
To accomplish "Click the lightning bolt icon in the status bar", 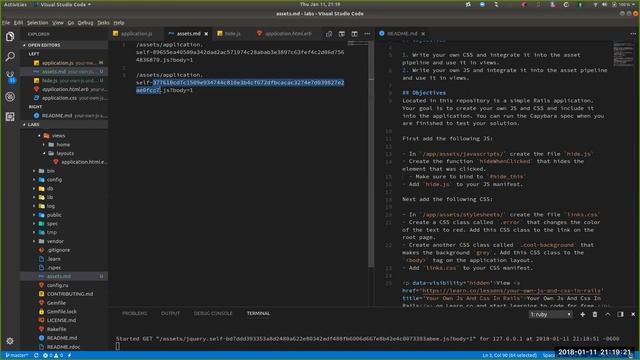I will point(70,356).
